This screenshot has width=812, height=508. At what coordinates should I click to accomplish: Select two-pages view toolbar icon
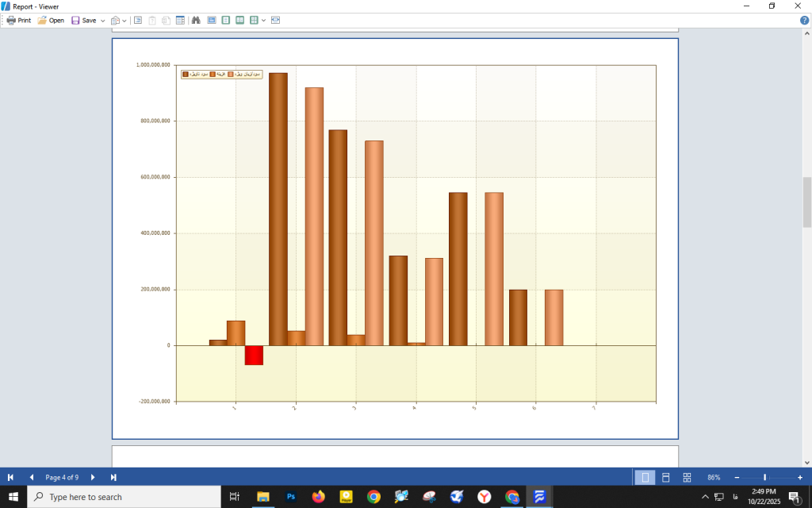240,20
